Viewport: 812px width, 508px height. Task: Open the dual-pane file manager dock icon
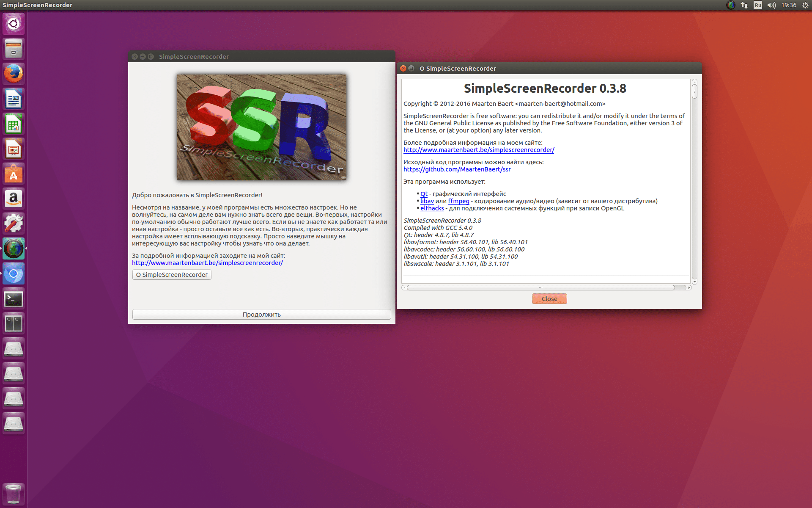coord(14,323)
